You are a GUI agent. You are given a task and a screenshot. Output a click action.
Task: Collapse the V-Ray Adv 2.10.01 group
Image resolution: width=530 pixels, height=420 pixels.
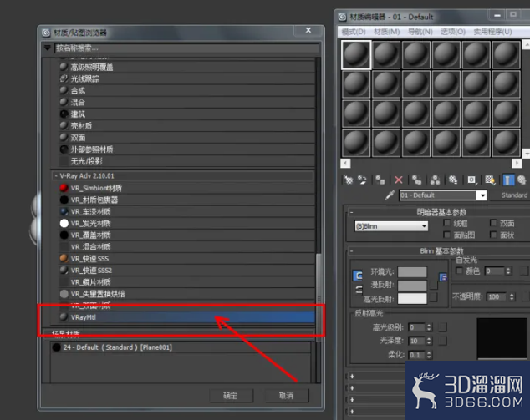point(56,176)
